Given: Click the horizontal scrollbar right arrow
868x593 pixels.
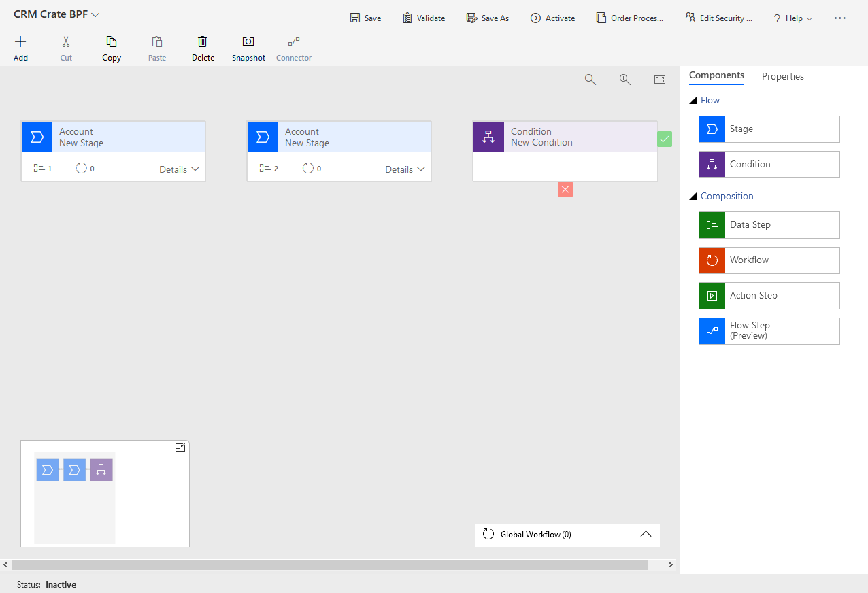Looking at the screenshot, I should coord(670,564).
